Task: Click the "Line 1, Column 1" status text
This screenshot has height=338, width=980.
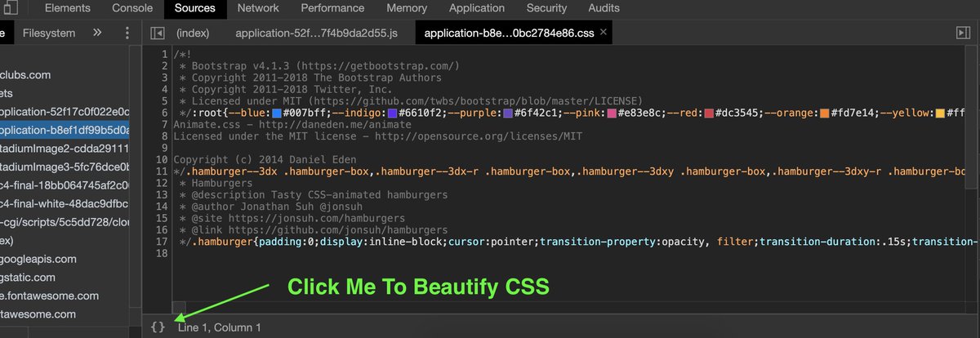Action: [x=220, y=327]
